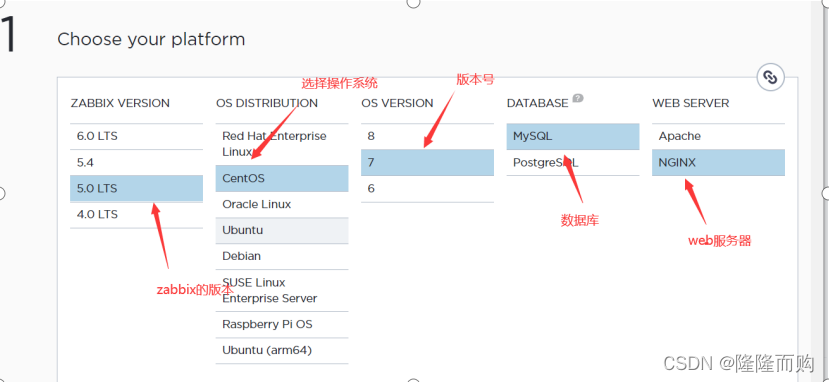Choose MySQL as database
This screenshot has height=382, width=829.
pyautogui.click(x=573, y=136)
